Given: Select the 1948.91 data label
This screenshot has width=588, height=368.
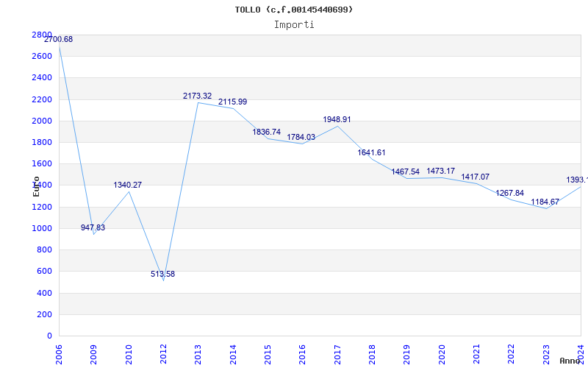Looking at the screenshot, I should 337,119.
